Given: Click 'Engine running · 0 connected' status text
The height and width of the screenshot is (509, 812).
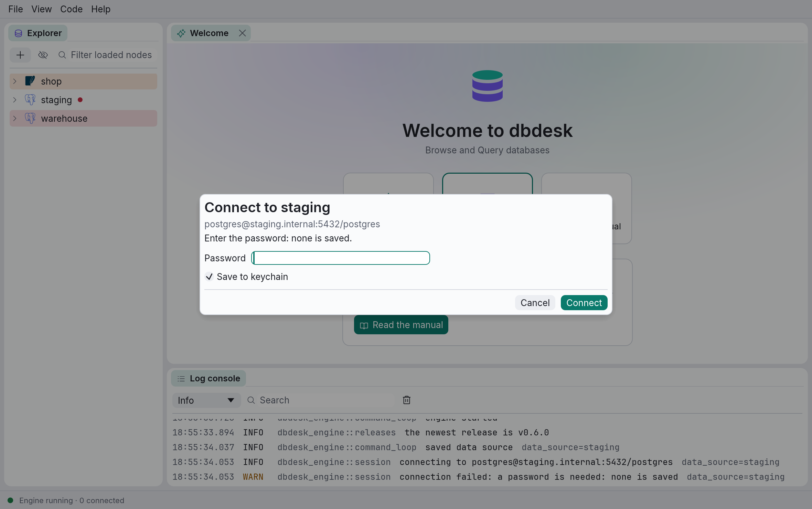Looking at the screenshot, I should tap(72, 500).
